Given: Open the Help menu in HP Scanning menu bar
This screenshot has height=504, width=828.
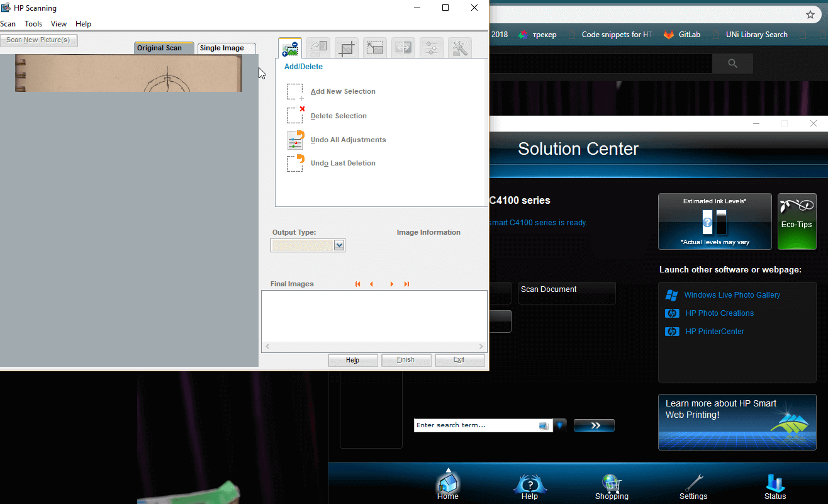Looking at the screenshot, I should [x=83, y=24].
